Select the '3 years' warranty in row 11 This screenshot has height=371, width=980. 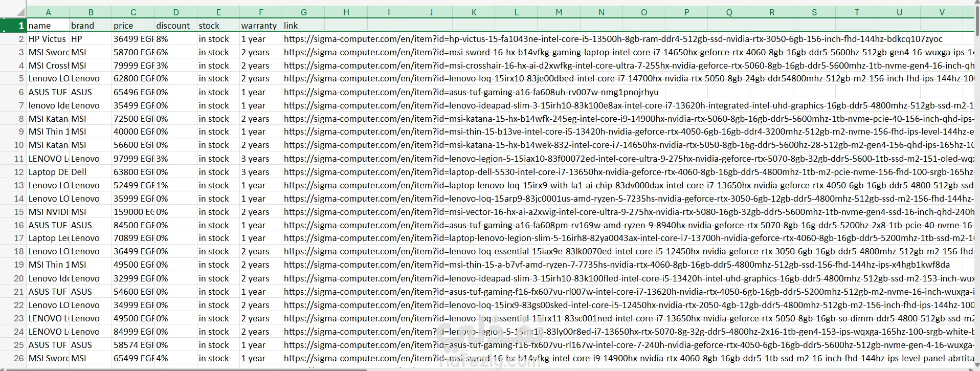pyautogui.click(x=261, y=159)
